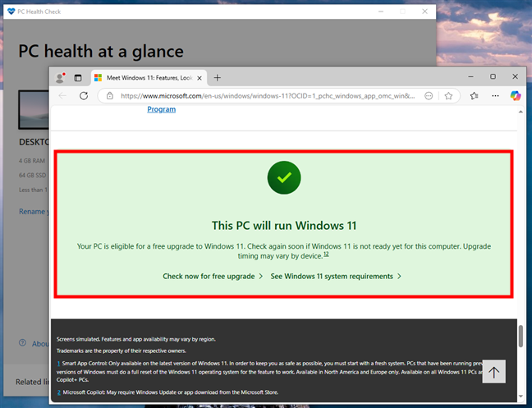Click the PC Health Check heart icon

[11, 11]
